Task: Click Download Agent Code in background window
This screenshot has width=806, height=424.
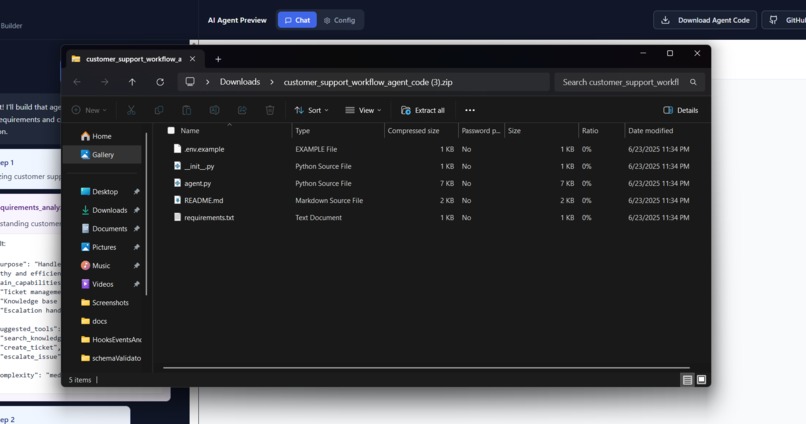Action: (x=705, y=20)
